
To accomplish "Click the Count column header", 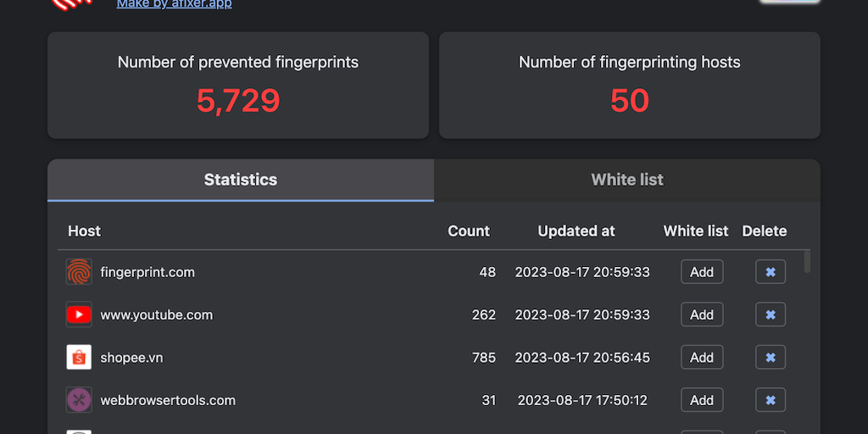I will (x=469, y=231).
